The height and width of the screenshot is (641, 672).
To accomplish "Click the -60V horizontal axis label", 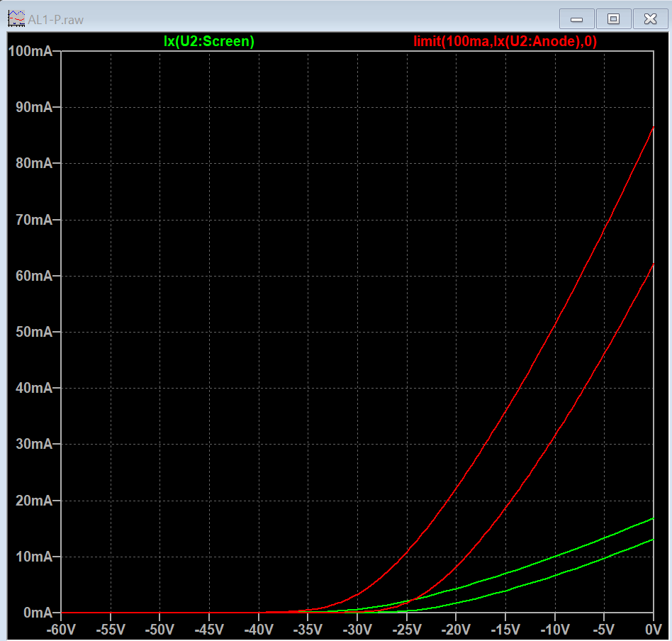I will [x=61, y=630].
